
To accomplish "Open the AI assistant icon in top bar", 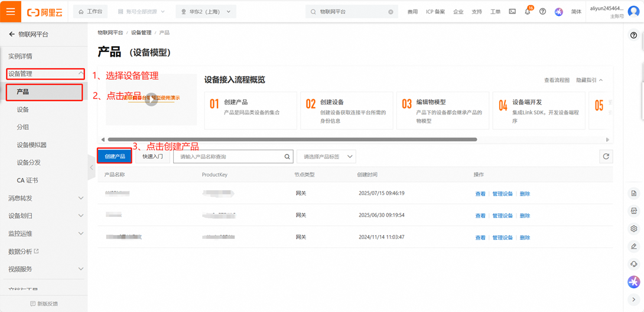I will (558, 12).
